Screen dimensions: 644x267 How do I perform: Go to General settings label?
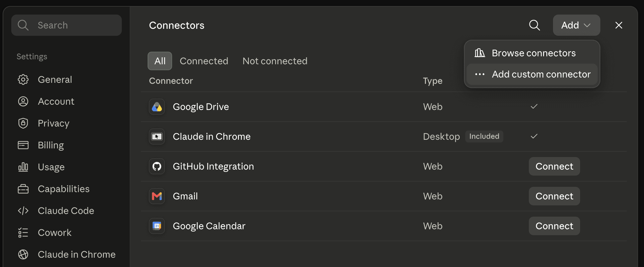(x=55, y=80)
